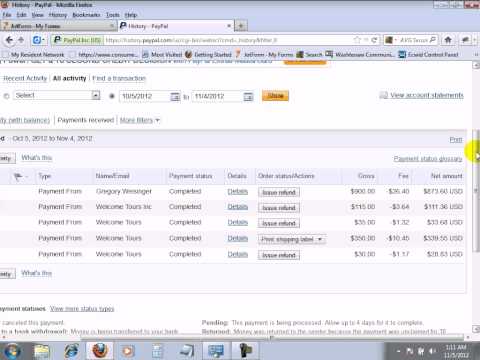480x360 pixels.
Task: Click the View account statements link
Action: (x=427, y=95)
